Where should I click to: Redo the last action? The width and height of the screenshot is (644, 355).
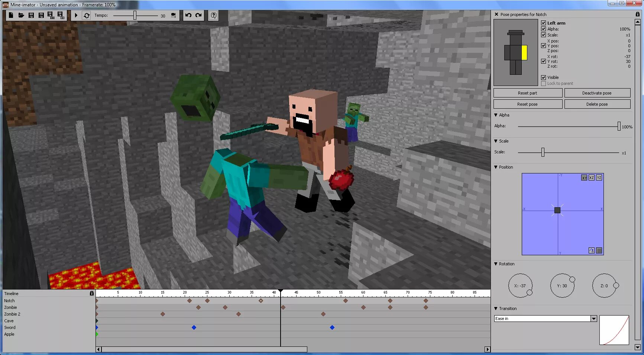[x=198, y=15]
